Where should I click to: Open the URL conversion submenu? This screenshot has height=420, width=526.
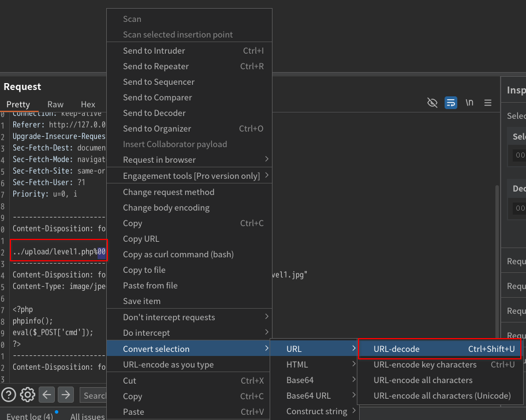click(x=314, y=349)
